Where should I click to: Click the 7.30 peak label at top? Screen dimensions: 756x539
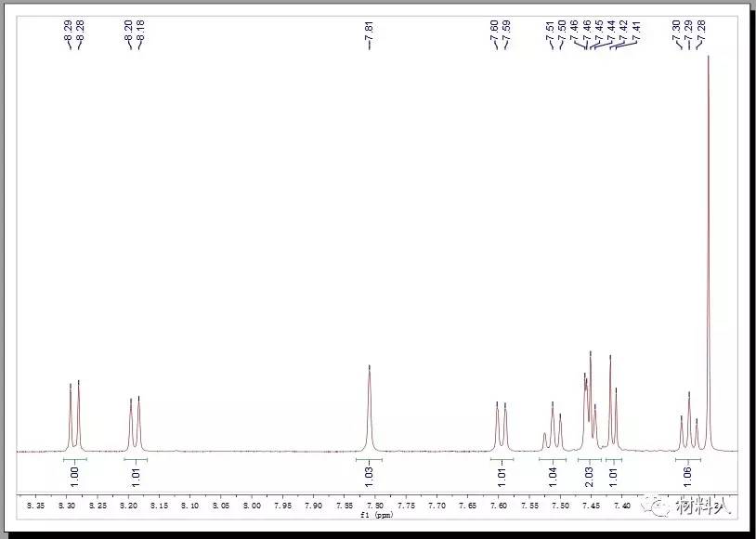(x=676, y=32)
